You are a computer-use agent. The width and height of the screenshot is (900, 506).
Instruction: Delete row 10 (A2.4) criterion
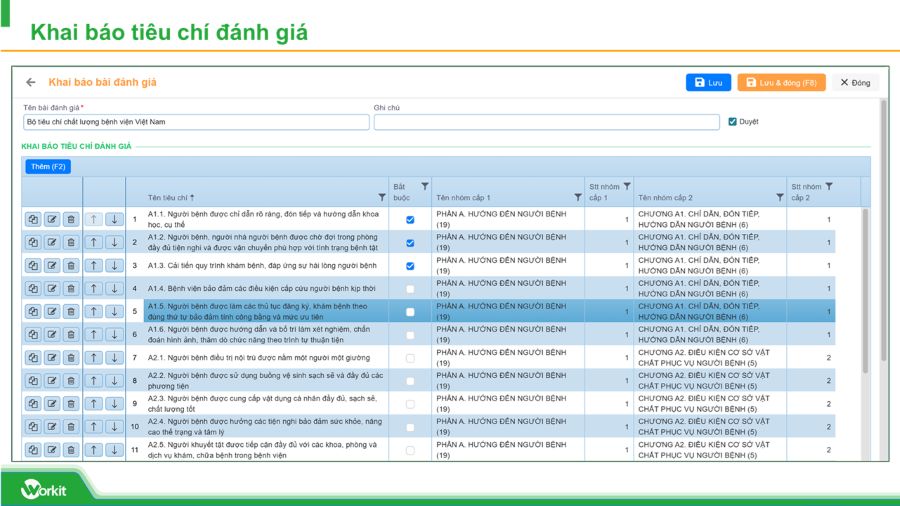(71, 426)
